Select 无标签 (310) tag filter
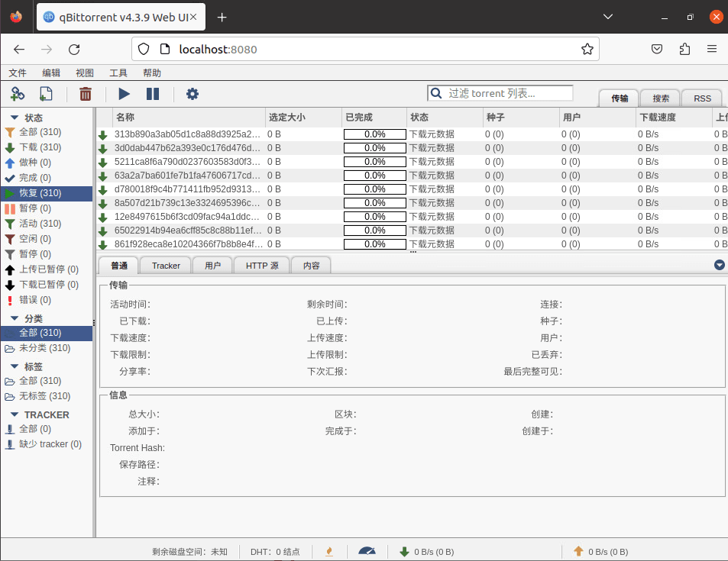728x561 pixels. click(47, 396)
